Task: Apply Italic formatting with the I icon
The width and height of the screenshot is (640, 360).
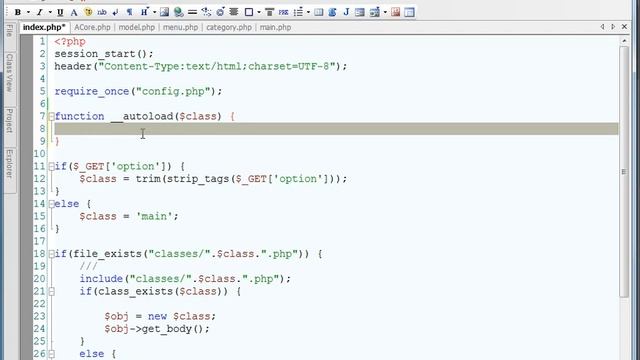Action: coord(40,12)
